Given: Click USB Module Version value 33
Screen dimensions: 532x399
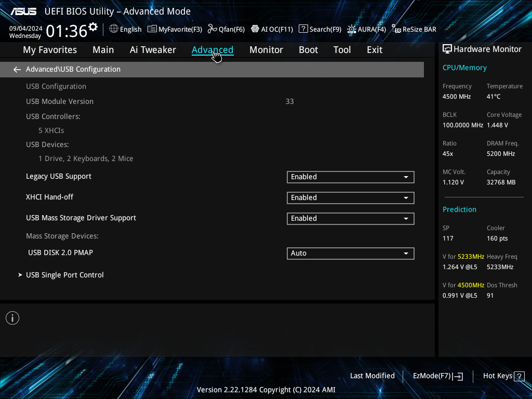Looking at the screenshot, I should (x=290, y=101).
